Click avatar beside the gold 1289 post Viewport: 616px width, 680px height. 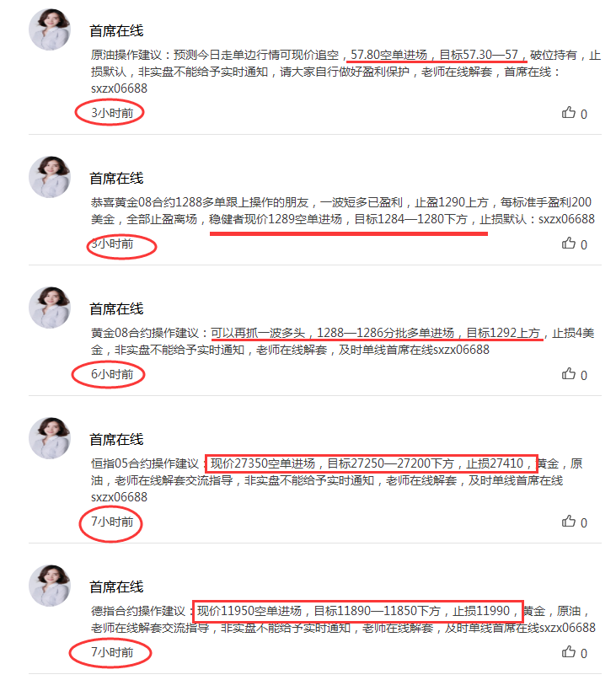[50, 177]
